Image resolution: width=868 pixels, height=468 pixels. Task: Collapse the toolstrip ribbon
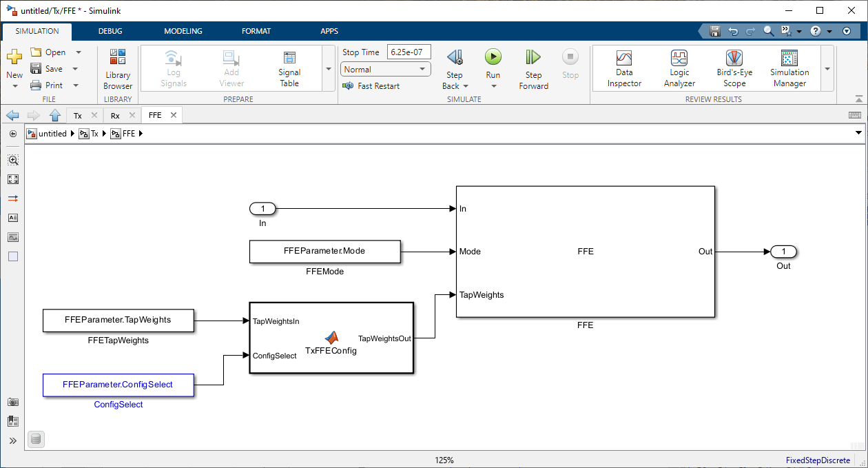[858, 99]
